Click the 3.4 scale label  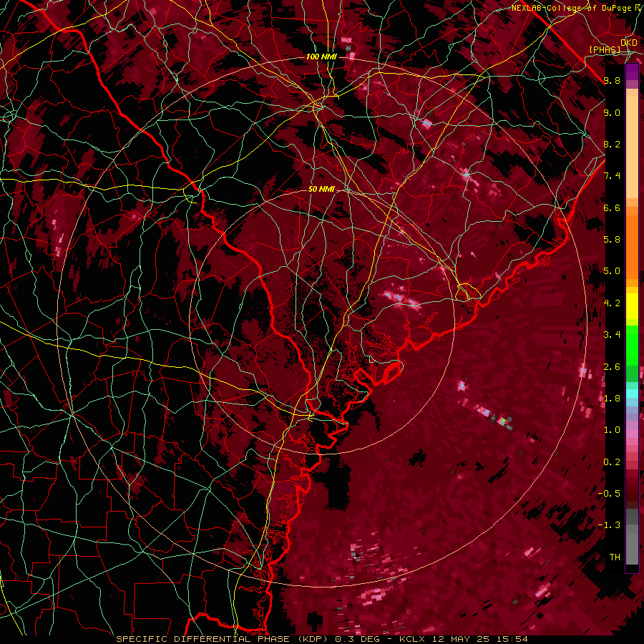612,335
